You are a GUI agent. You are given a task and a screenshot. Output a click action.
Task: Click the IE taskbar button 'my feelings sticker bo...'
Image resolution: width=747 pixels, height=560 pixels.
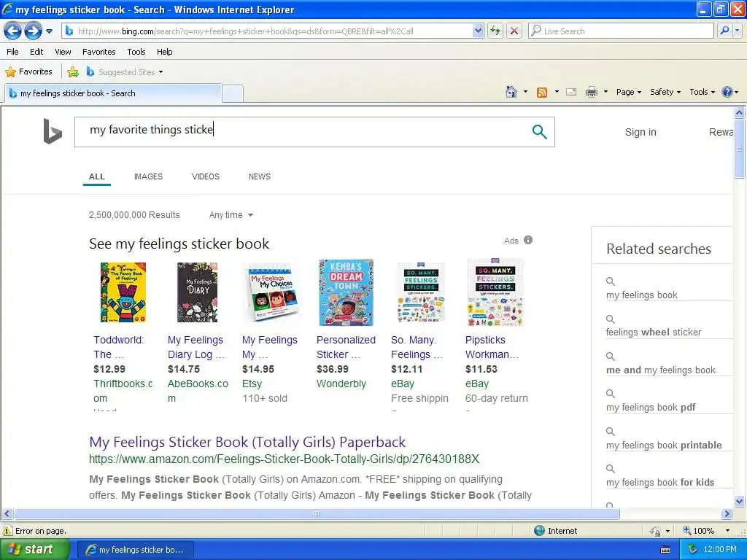pos(135,550)
